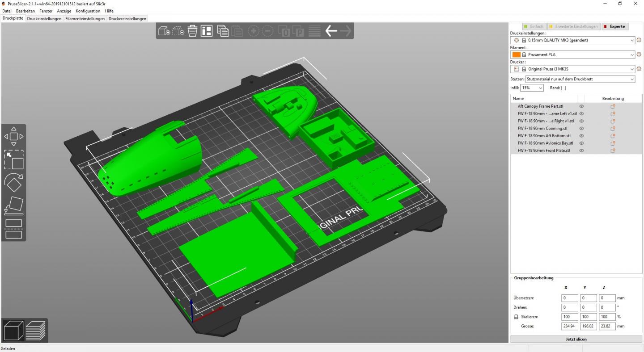This screenshot has height=352, width=644.
Task: Enable the Rand (brim) checkbox
Action: [563, 88]
